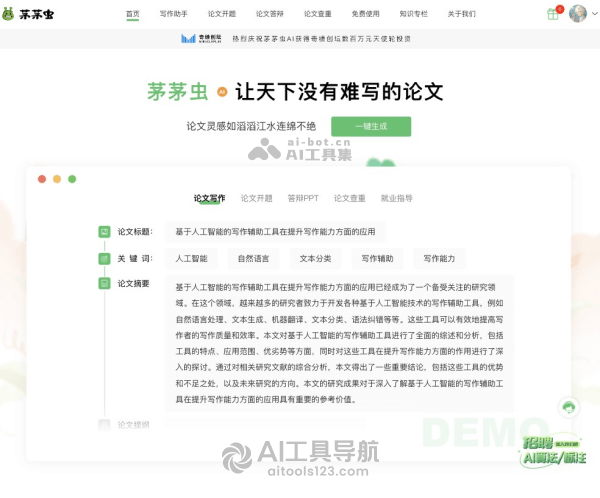Select the 文本分类 keyword tag
This screenshot has width=600, height=498.
[x=315, y=259]
